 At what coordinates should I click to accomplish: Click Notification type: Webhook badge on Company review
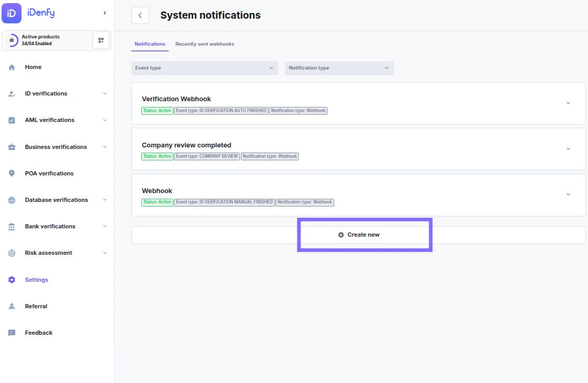(270, 156)
